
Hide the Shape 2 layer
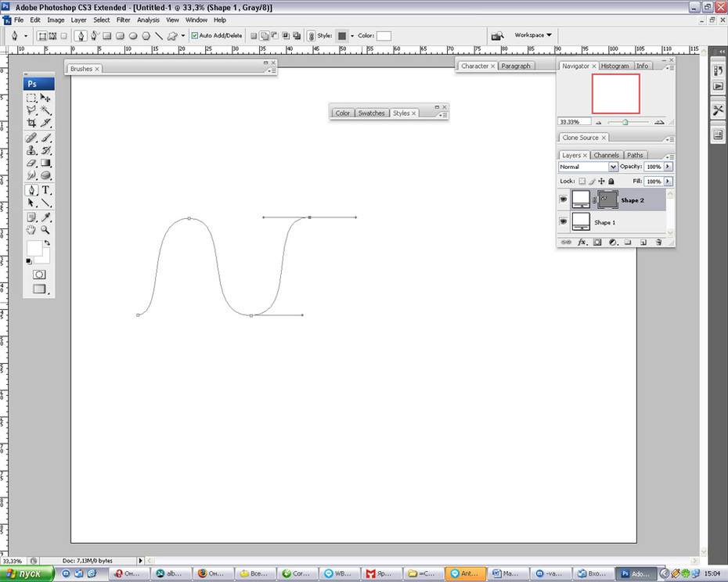[563, 199]
